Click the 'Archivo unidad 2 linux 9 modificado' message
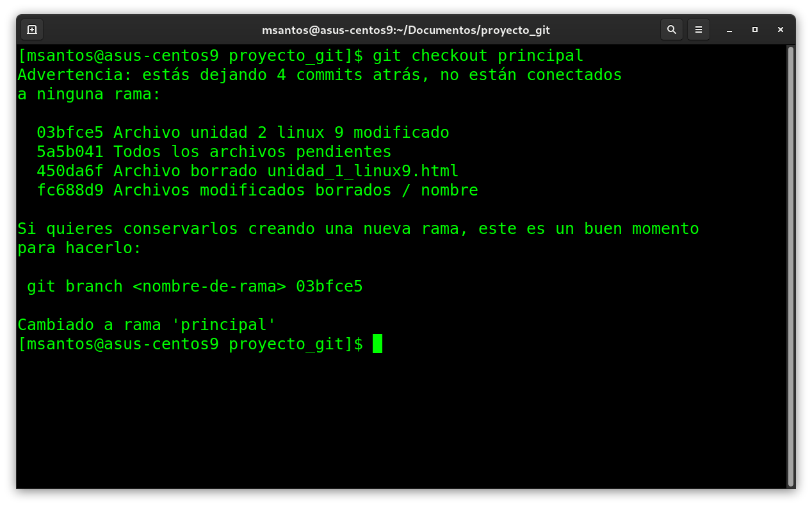This screenshot has height=507, width=812. [281, 133]
